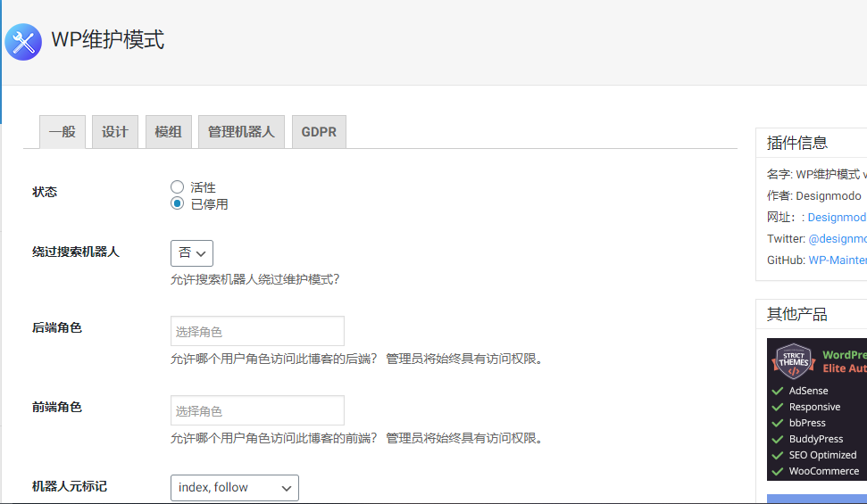The height and width of the screenshot is (504, 867).
Task: Click the 插件信息 panel heading
Action: [796, 143]
